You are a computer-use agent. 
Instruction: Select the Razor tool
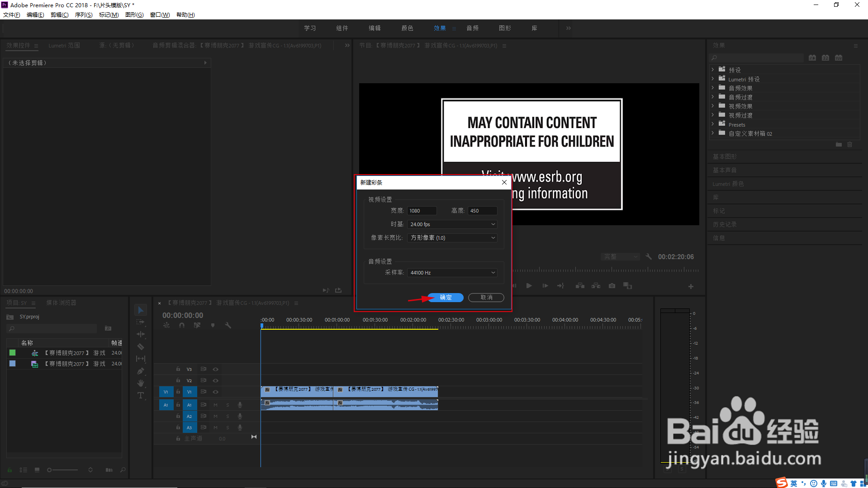[141, 346]
